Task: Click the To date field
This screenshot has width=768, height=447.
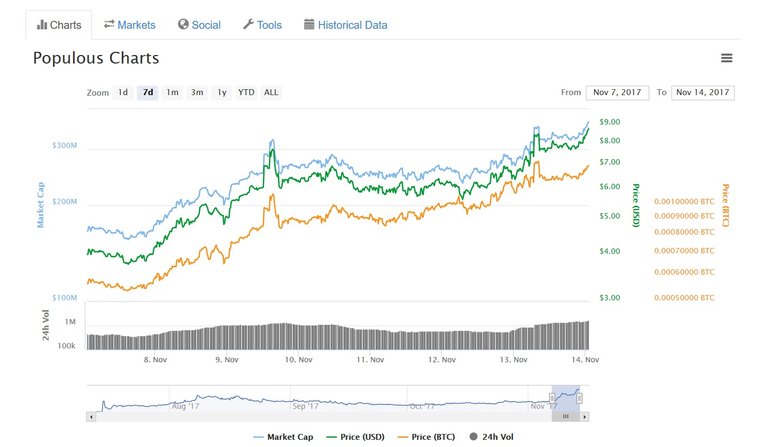Action: coord(703,92)
